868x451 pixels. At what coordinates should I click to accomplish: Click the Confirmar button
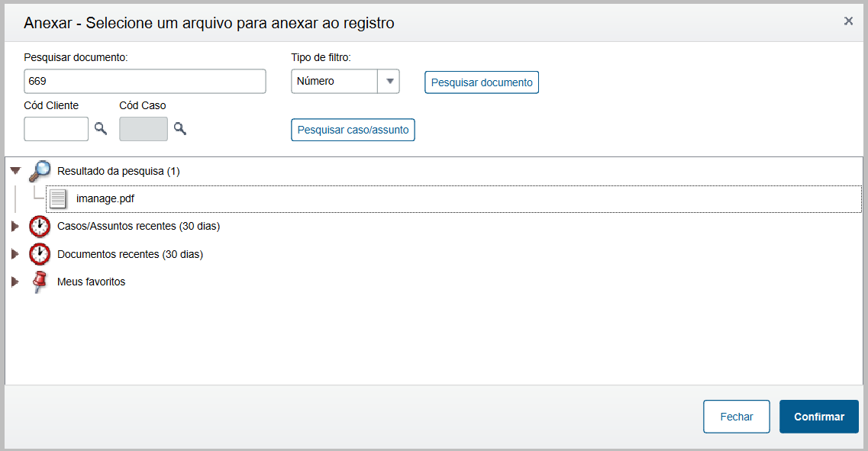pos(818,417)
